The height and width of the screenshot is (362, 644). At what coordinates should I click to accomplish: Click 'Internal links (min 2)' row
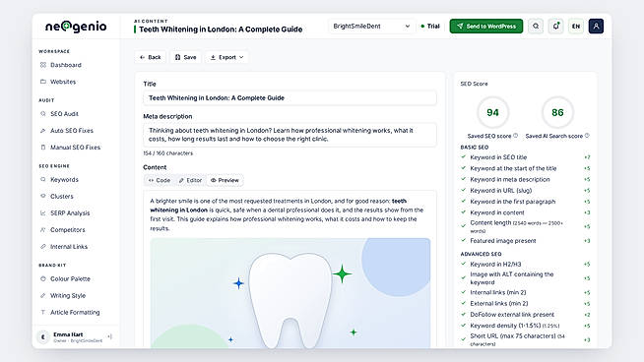point(526,292)
